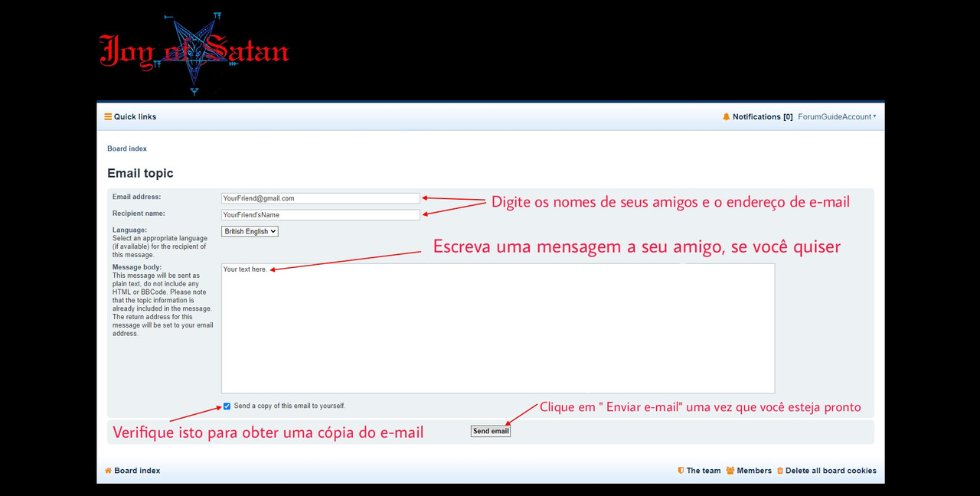Viewport: 980px width, 496px height.
Task: Expand the ForumGuideAccount user menu arrow
Action: 874,117
